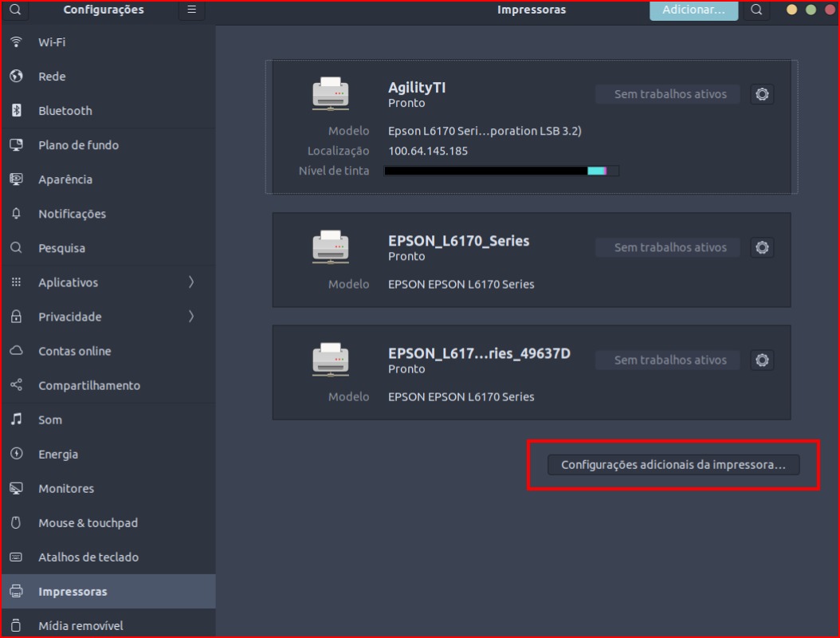Select Wi-Fi in the settings sidebar

[52, 42]
